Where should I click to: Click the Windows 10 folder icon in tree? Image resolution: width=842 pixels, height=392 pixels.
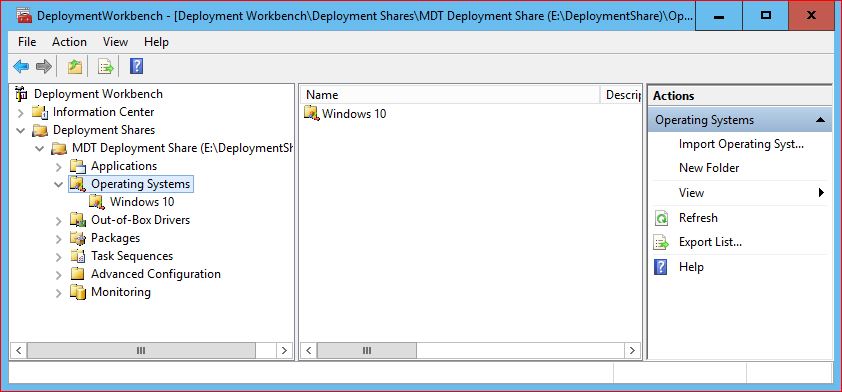97,202
